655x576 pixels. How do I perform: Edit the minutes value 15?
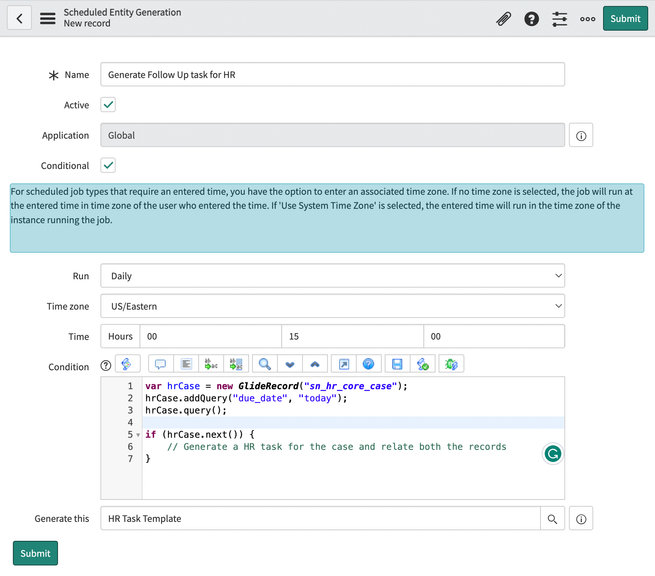click(x=352, y=336)
